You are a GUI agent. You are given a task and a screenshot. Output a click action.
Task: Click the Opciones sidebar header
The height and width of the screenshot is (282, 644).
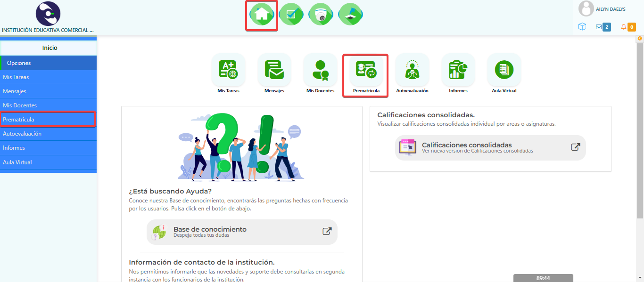point(49,63)
